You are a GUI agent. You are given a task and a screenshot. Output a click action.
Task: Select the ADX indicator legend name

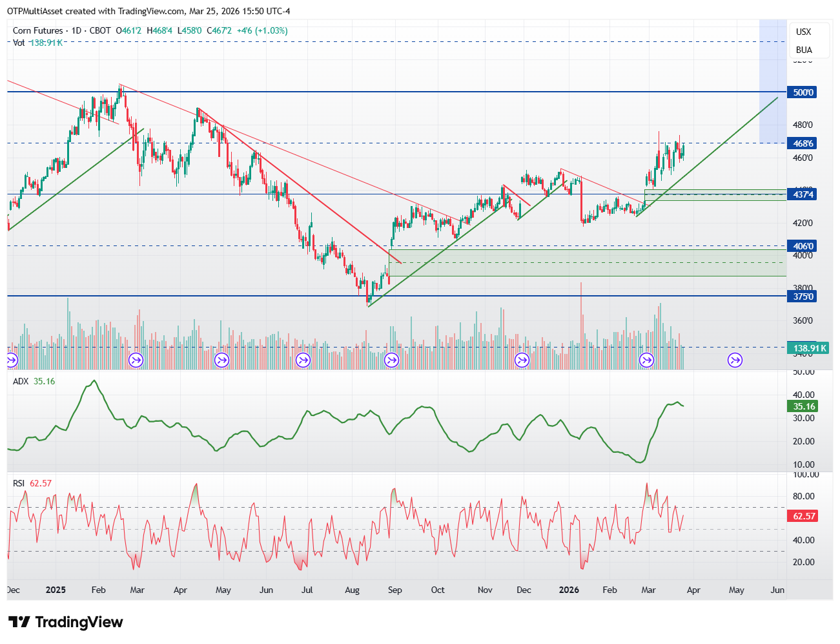tap(21, 381)
